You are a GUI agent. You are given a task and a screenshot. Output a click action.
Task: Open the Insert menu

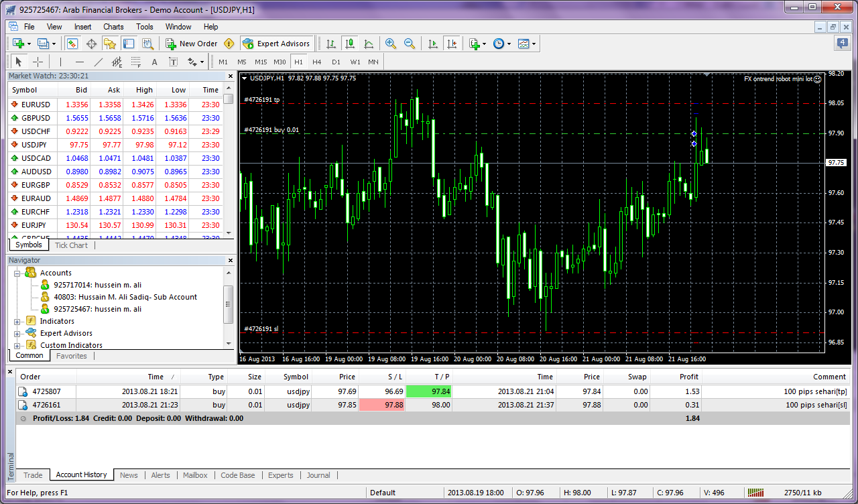pyautogui.click(x=83, y=27)
